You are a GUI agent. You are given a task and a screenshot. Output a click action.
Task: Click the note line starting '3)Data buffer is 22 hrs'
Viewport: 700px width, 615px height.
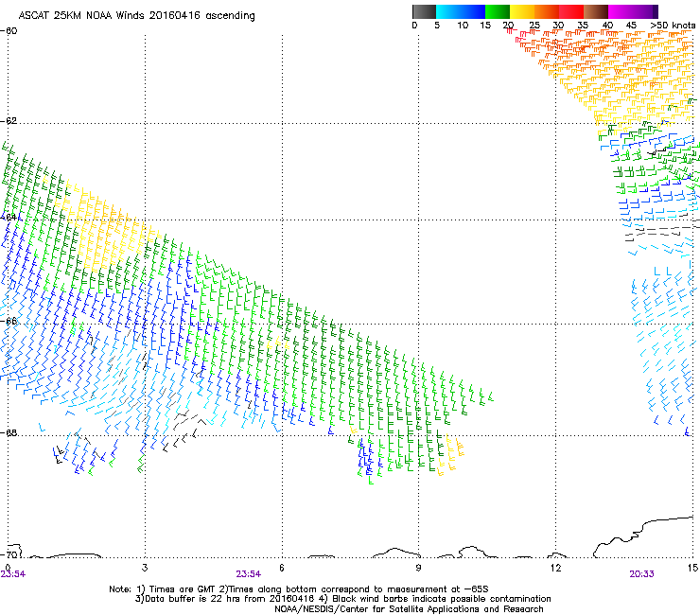pyautogui.click(x=342, y=599)
